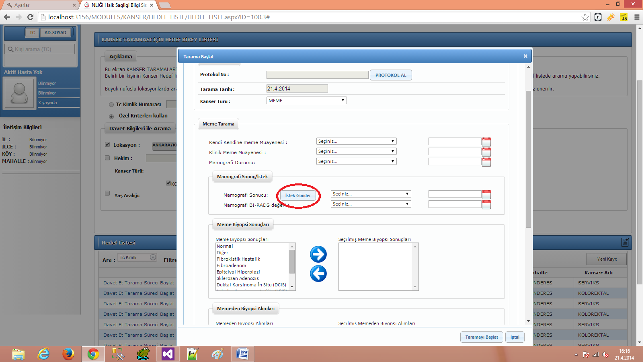Click the Hedef Listesi panel corner icon
This screenshot has width=644, height=362.
tap(625, 242)
